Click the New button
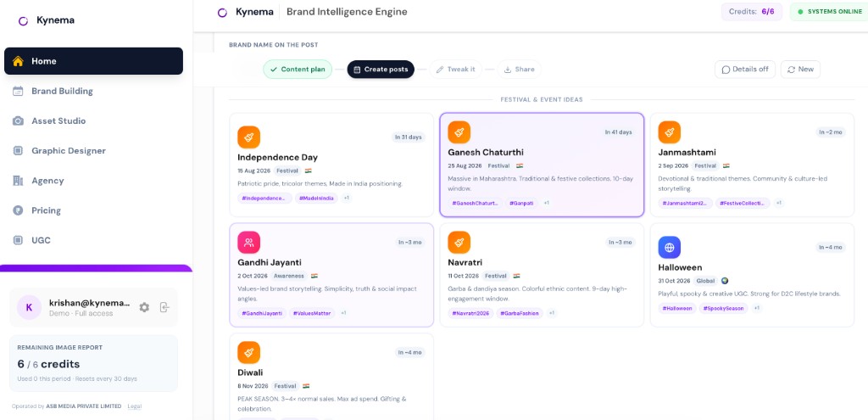 (800, 70)
